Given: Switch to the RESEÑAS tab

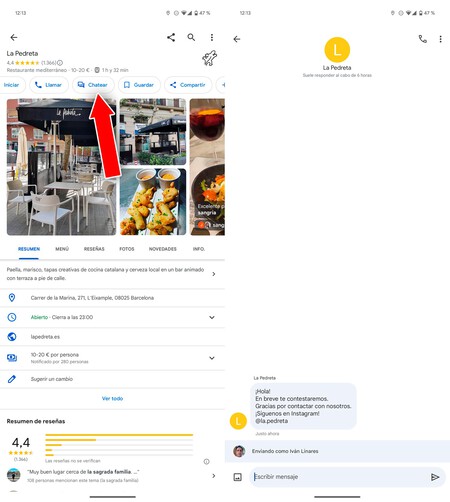Looking at the screenshot, I should (94, 249).
